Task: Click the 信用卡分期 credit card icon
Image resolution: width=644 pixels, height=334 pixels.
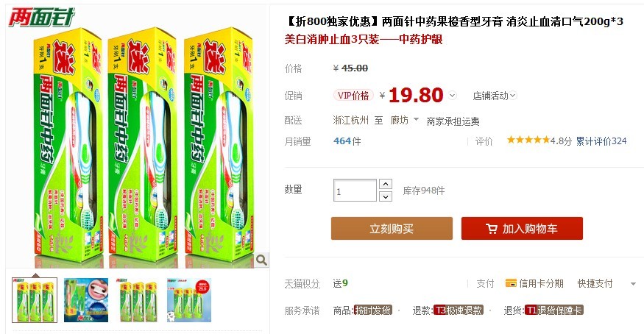Action: click(x=511, y=283)
